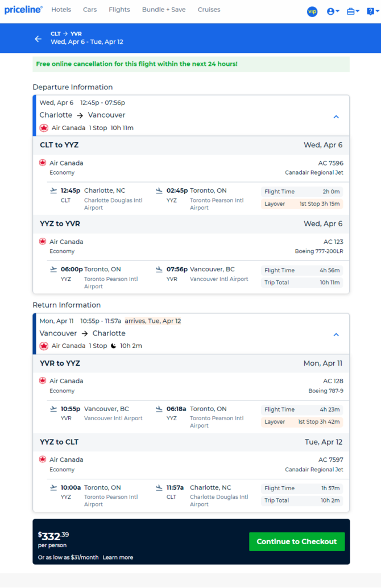381x588 pixels.
Task: Click Continue to Checkout button
Action: pyautogui.click(x=297, y=541)
